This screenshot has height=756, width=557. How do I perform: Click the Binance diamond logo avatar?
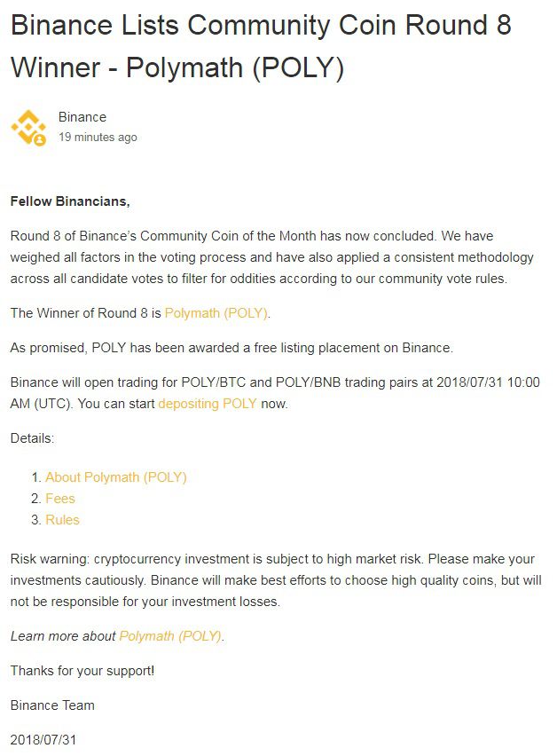click(x=28, y=127)
